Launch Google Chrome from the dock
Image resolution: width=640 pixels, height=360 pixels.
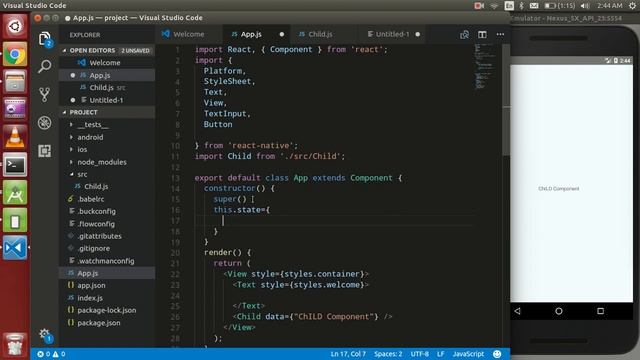pos(15,54)
